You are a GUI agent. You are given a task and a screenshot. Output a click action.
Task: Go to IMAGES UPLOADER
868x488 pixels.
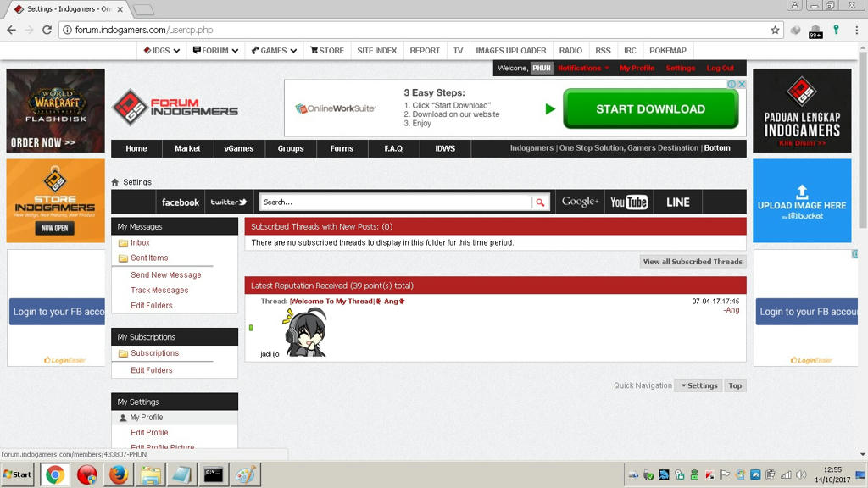pyautogui.click(x=511, y=50)
